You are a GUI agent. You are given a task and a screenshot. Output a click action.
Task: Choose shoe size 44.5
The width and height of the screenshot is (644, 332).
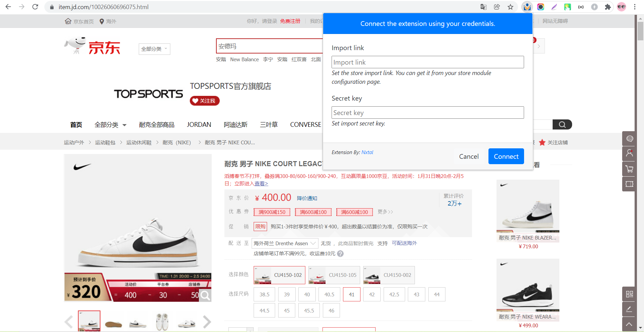[264, 310]
